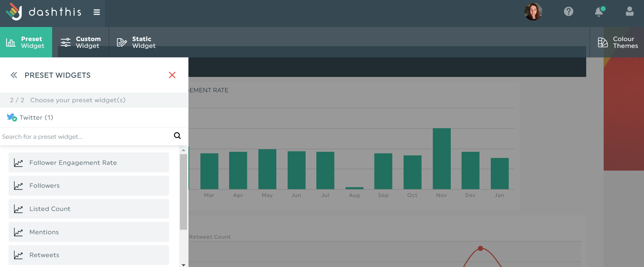Open the hamburger menu next to dashthis
Screen dimensions: 644x267
[97, 12]
